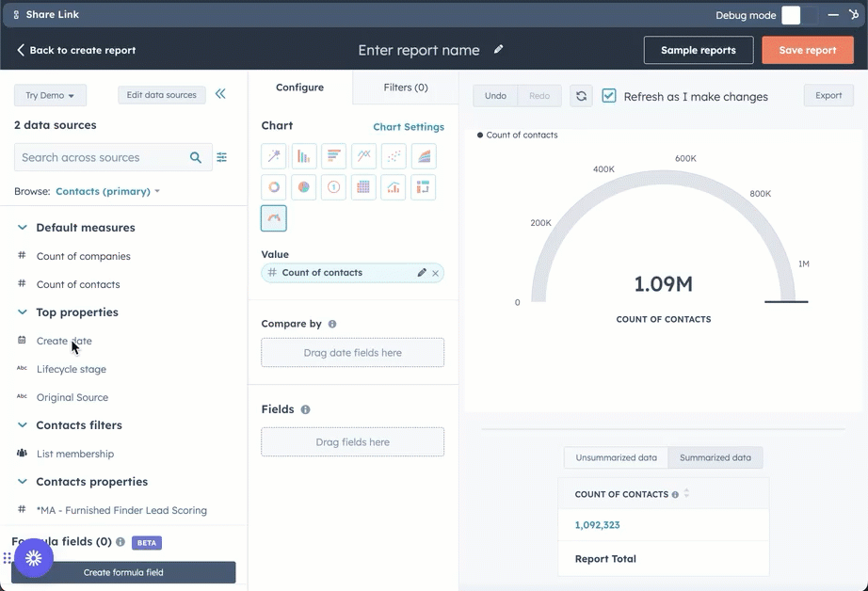Viewport: 868px width, 591px height.
Task: Choose the pie chart type
Action: pos(303,187)
